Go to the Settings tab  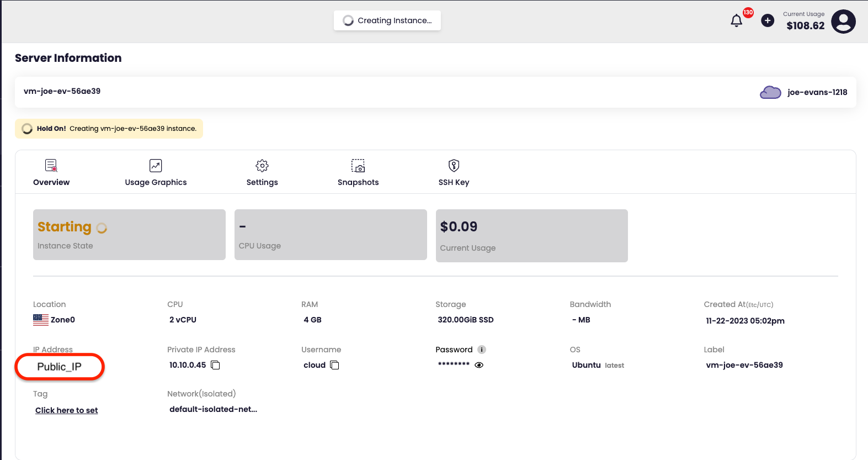pyautogui.click(x=262, y=173)
